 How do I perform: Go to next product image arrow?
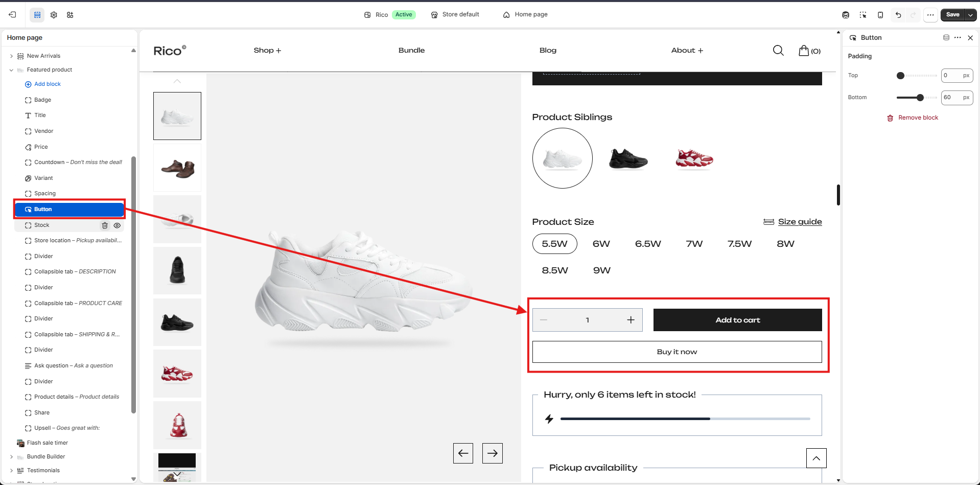pyautogui.click(x=493, y=453)
